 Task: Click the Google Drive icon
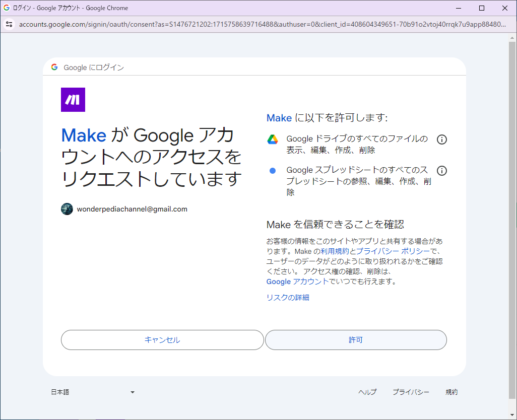point(272,139)
